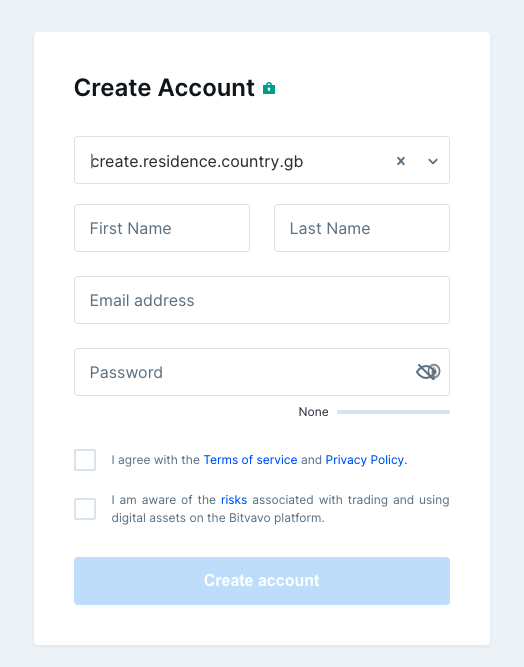Click the Create Account heading

[164, 88]
